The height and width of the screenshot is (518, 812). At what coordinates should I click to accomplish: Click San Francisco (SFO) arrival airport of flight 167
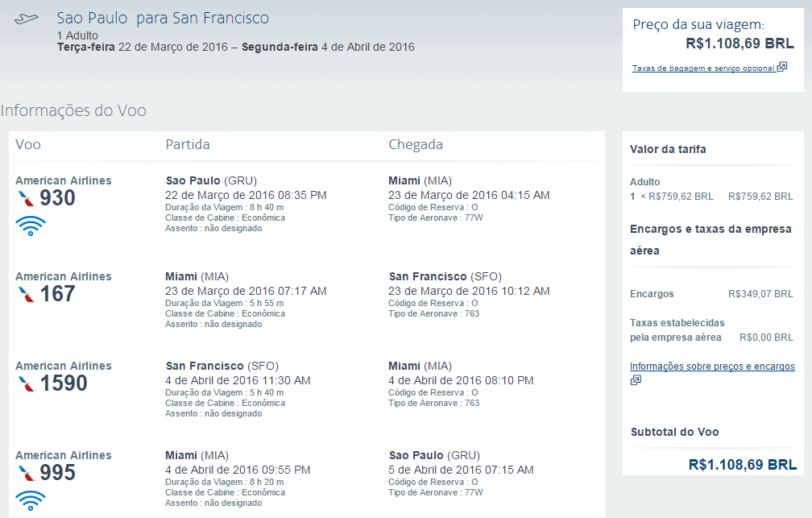pos(445,276)
